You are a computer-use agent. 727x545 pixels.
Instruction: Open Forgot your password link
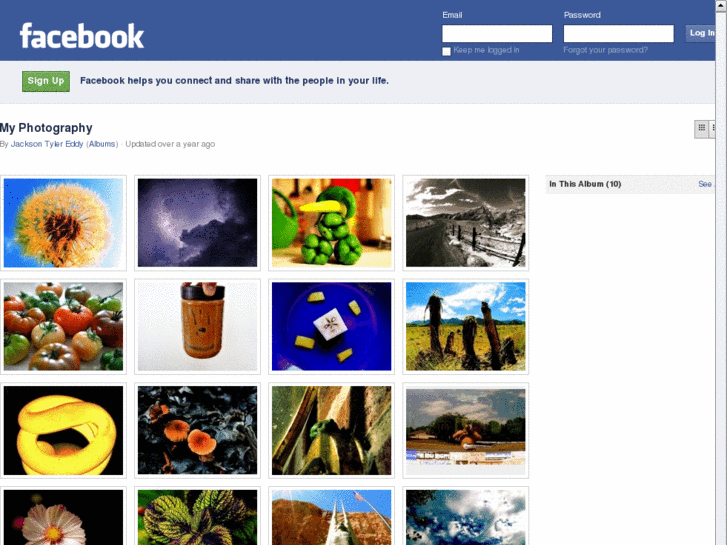coord(606,50)
